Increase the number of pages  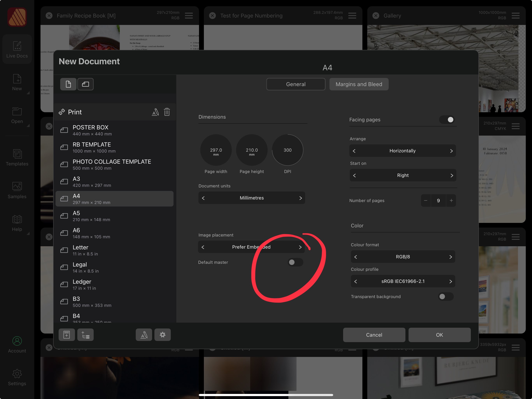451,200
